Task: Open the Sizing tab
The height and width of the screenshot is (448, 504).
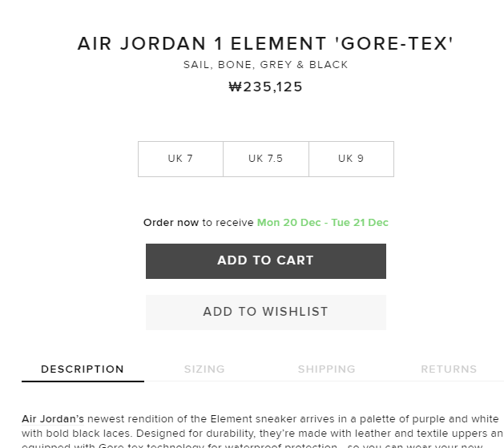Action: point(204,369)
